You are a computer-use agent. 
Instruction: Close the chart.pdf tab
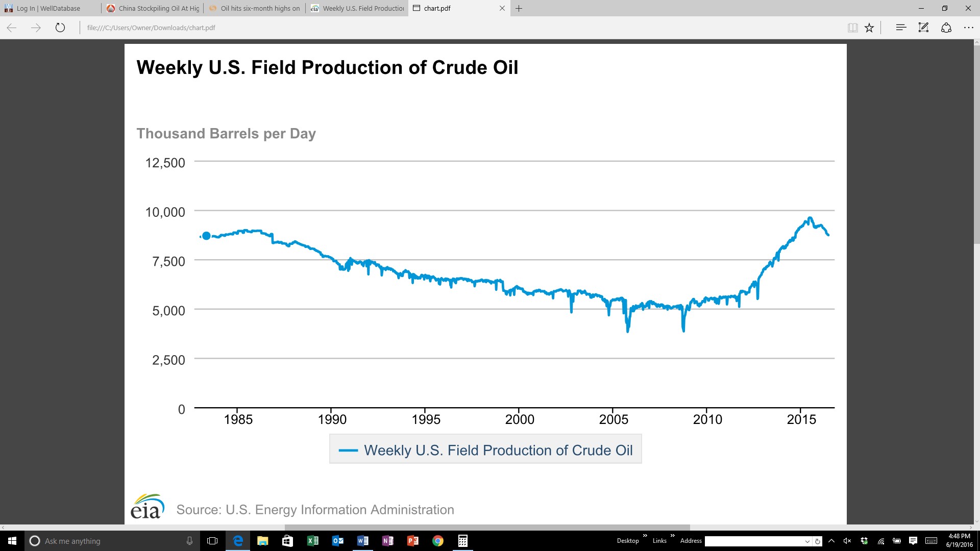502,8
